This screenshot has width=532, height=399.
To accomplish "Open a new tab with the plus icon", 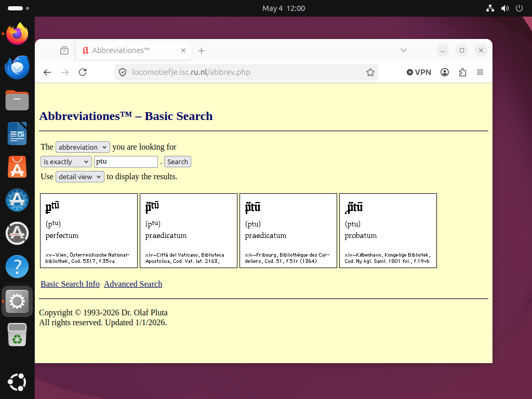I will click(x=201, y=50).
